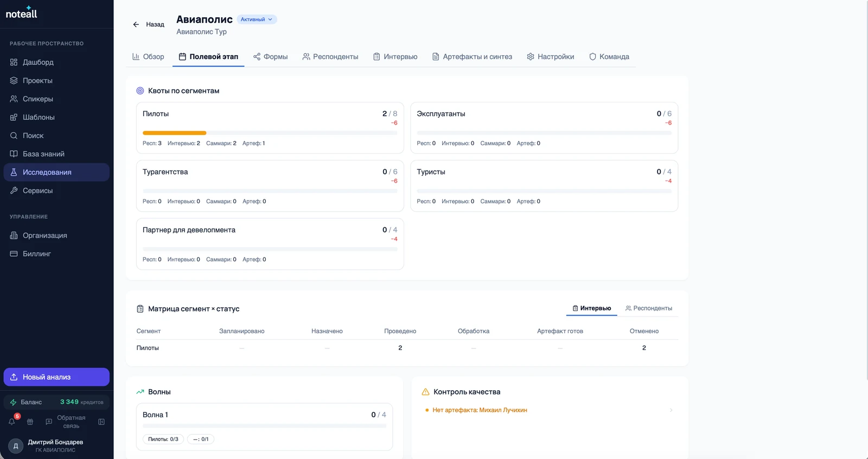Click the Проведено column header
868x459 pixels.
[400, 331]
